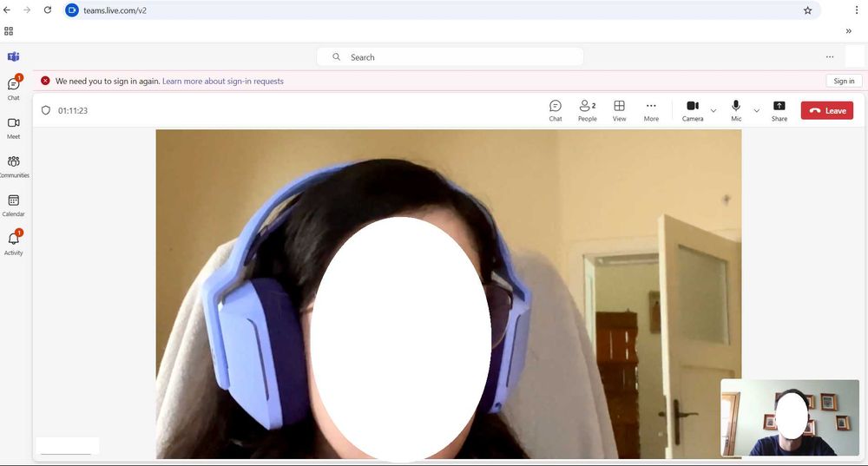Open Activity notifications in the sidebar
This screenshot has width=868, height=466.
[13, 244]
